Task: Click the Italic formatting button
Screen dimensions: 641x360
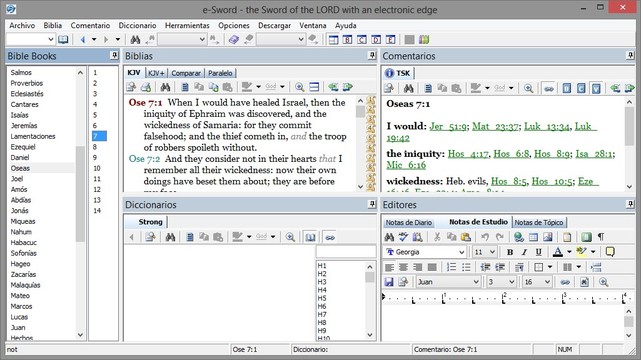Action: 524,252
